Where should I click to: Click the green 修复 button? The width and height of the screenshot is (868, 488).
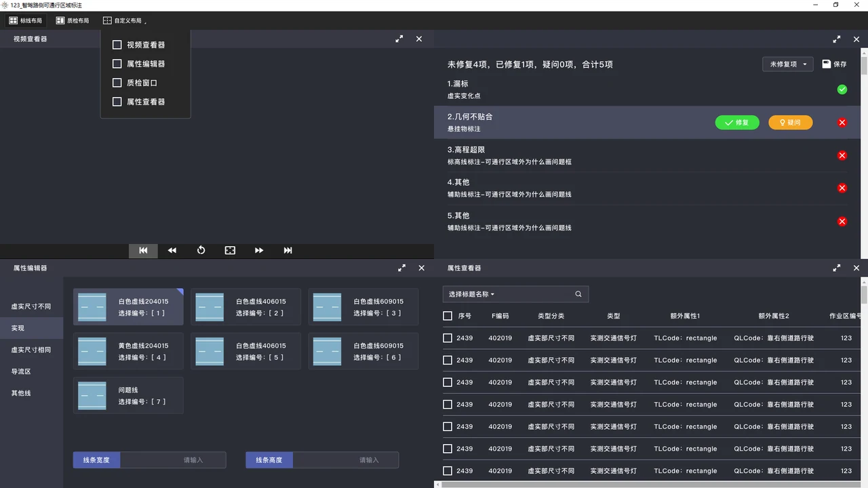point(737,123)
